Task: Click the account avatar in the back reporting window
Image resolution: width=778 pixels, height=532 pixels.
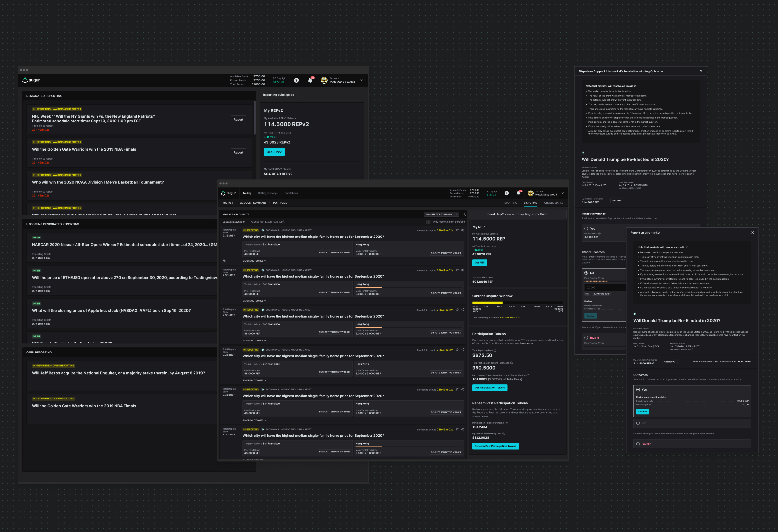Action: click(x=324, y=80)
